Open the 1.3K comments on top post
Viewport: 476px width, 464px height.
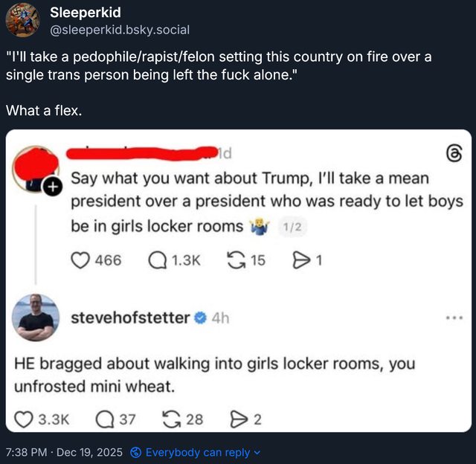coord(158,261)
